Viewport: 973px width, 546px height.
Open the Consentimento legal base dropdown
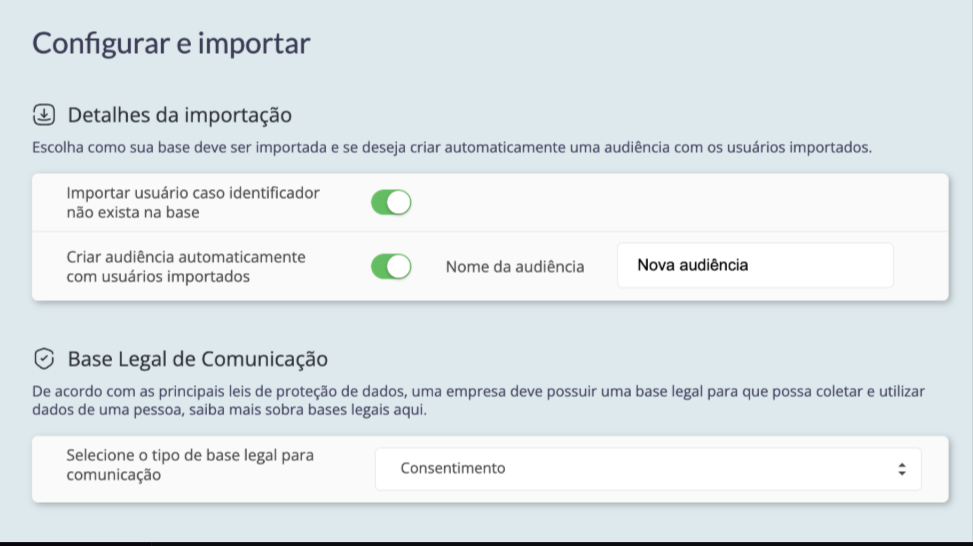648,468
